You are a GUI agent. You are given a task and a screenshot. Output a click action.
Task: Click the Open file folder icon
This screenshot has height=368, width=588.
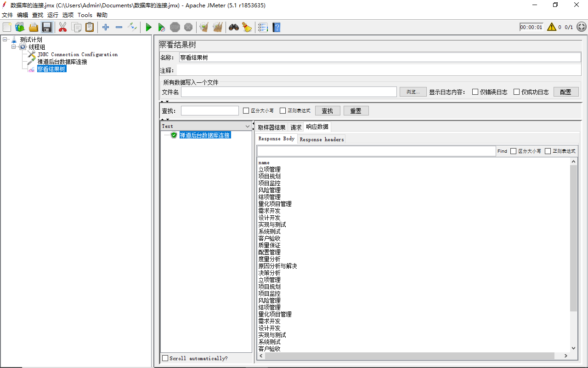click(x=34, y=27)
